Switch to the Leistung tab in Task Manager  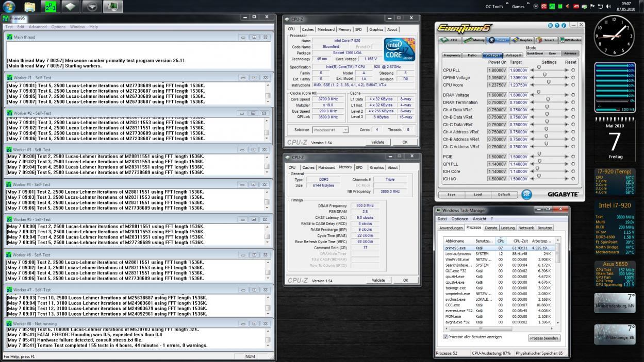[x=508, y=228]
